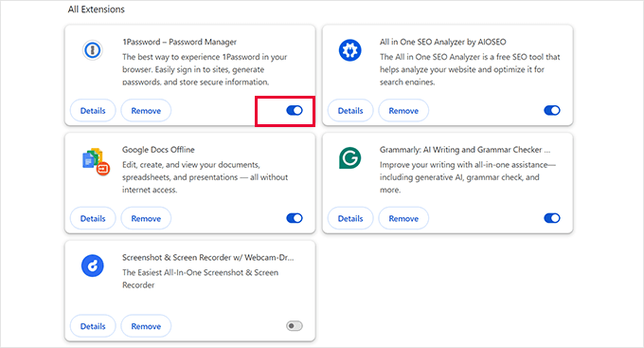The height and width of the screenshot is (348, 644).
Task: Remove the 1Password extension
Action: click(146, 111)
